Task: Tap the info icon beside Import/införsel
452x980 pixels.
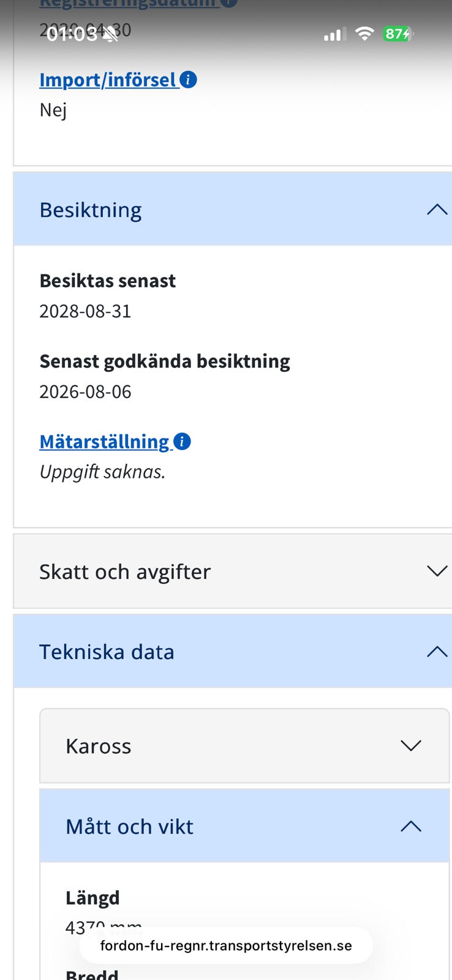Action: pos(188,80)
